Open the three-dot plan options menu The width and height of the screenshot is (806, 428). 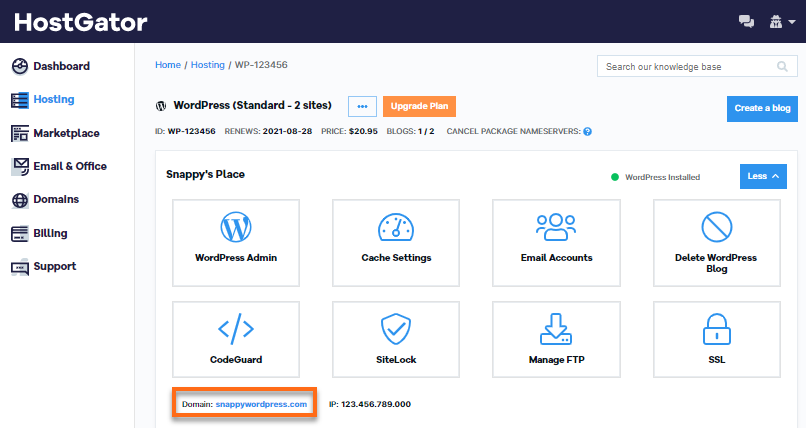point(362,106)
